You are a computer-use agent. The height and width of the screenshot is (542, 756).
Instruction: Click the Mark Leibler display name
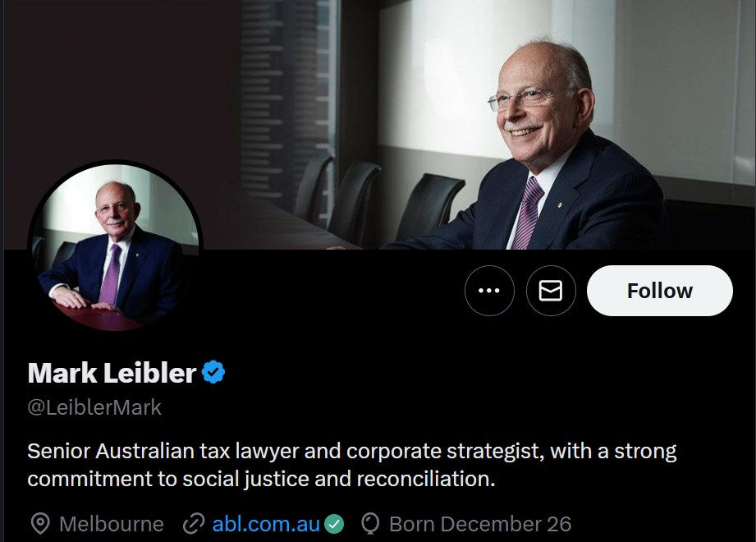pyautogui.click(x=112, y=373)
